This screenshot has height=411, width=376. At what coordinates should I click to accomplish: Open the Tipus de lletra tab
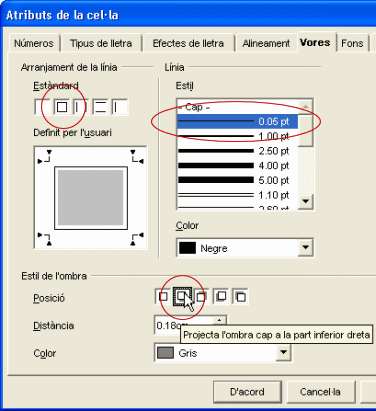(x=101, y=43)
